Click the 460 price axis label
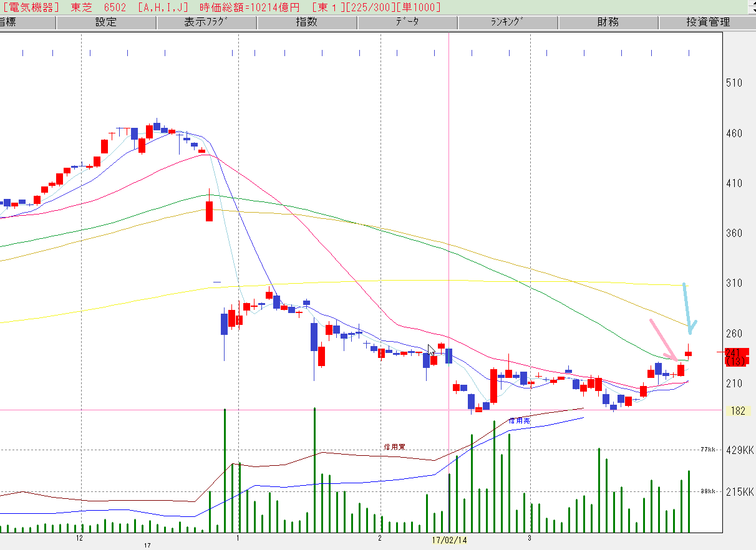This screenshot has height=550, width=756. [734, 133]
